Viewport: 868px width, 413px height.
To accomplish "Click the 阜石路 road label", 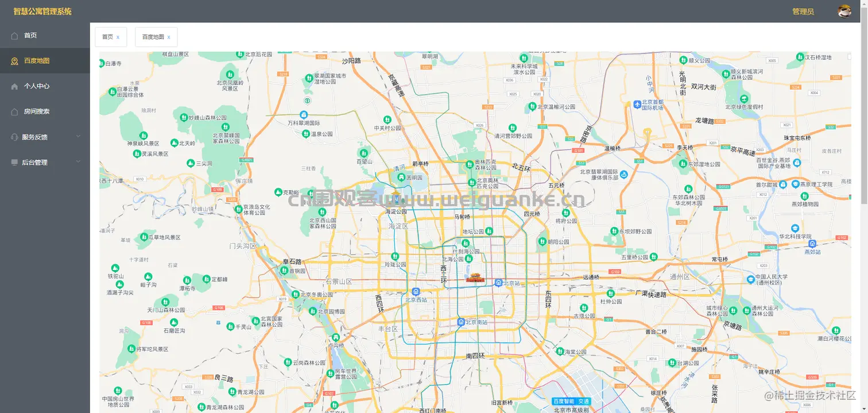I will click(292, 262).
